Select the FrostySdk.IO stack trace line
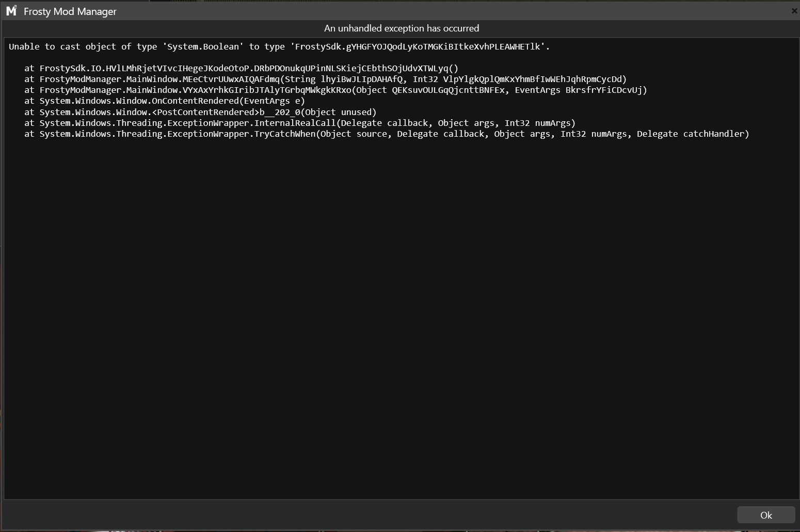The image size is (800, 532). point(241,69)
